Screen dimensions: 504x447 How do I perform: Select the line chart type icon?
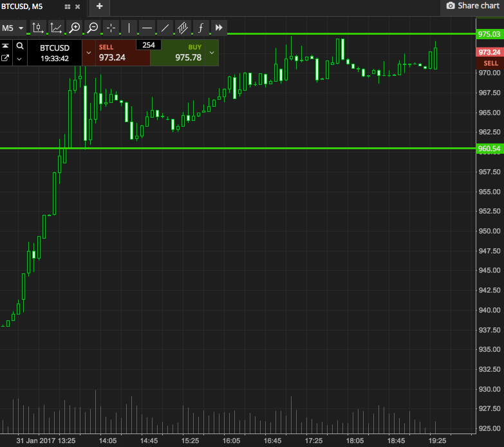coord(56,28)
